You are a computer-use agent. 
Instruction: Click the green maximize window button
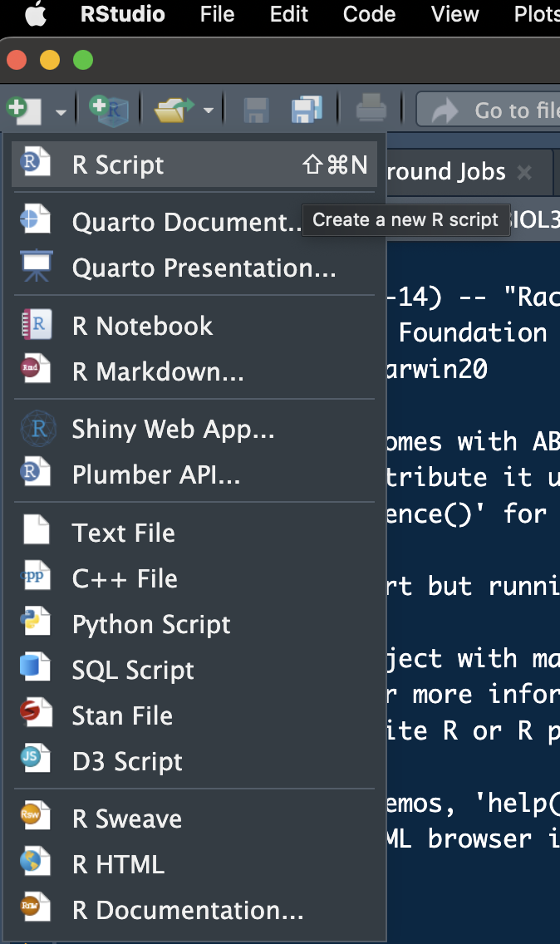point(83,60)
